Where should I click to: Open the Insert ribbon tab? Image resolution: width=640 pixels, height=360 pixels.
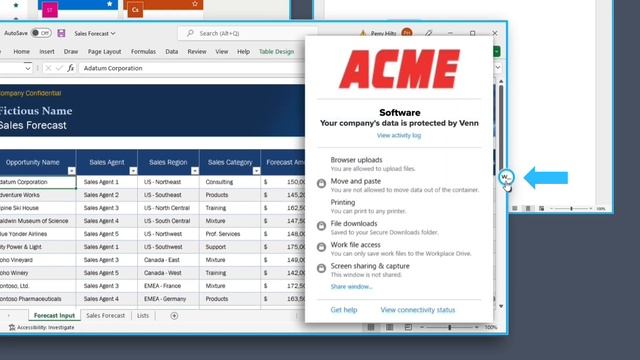click(x=47, y=51)
